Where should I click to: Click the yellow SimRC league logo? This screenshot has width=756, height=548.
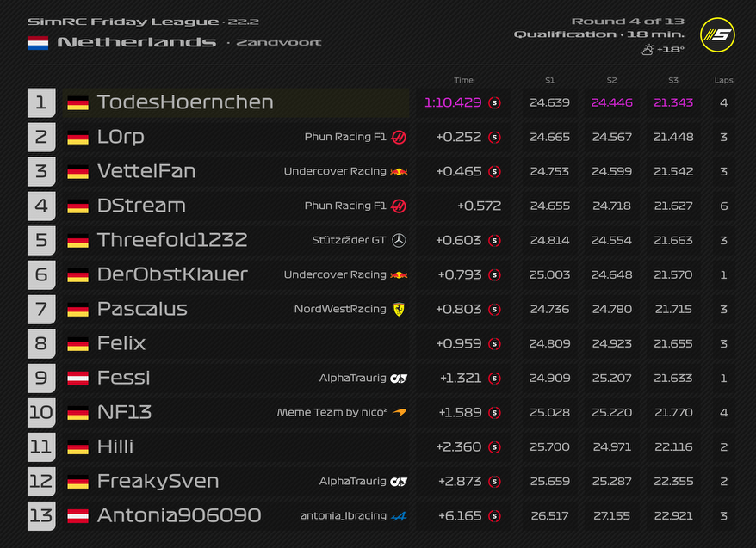pos(717,35)
